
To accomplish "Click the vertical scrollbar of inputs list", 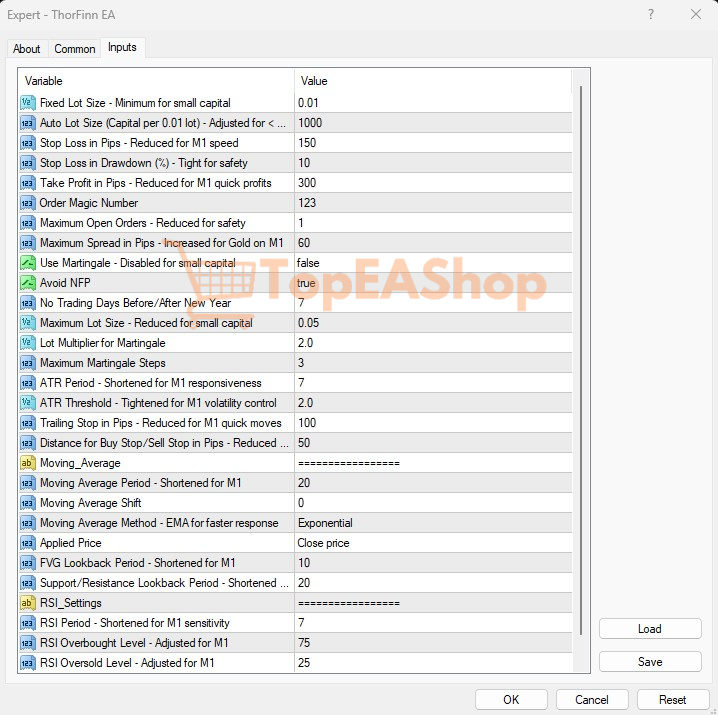I will [x=581, y=350].
